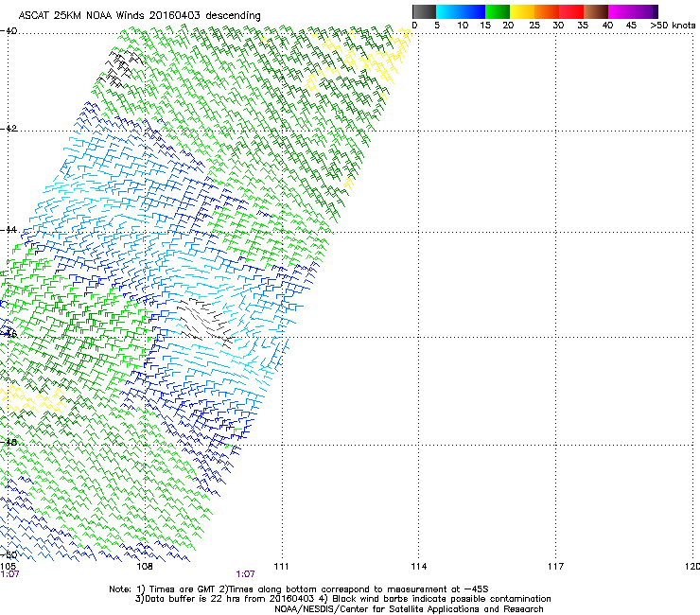Click the yellow 20–25 knots legend segment
This screenshot has height=615, width=700.
click(x=522, y=11)
